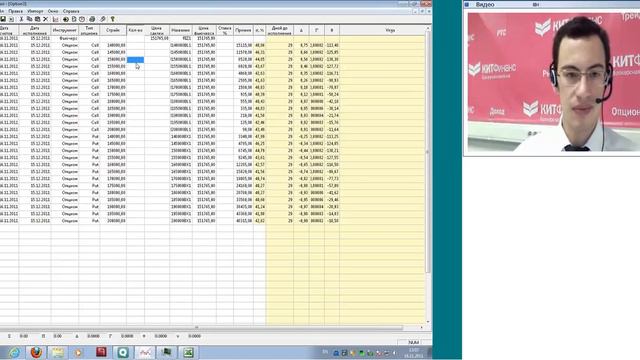Click the webcam video of the presenter
The width and height of the screenshot is (640, 360).
tap(553, 82)
